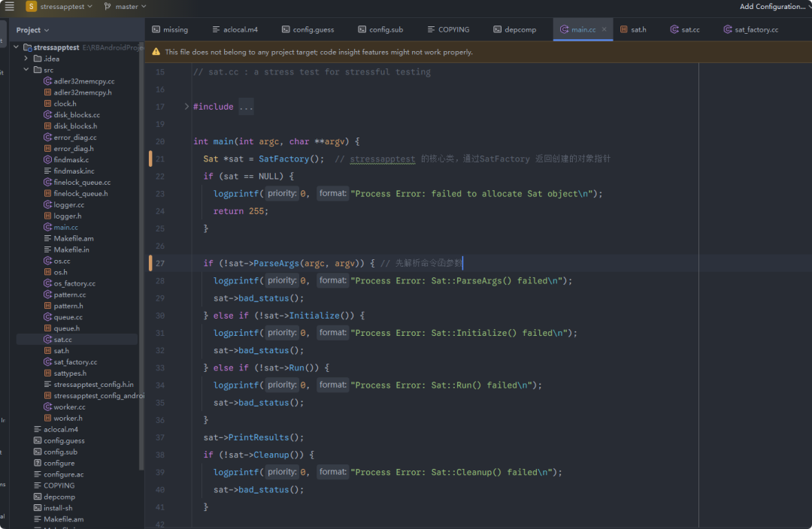Open worker.cc in the project tree
Screen dimensions: 812x529
pos(69,407)
